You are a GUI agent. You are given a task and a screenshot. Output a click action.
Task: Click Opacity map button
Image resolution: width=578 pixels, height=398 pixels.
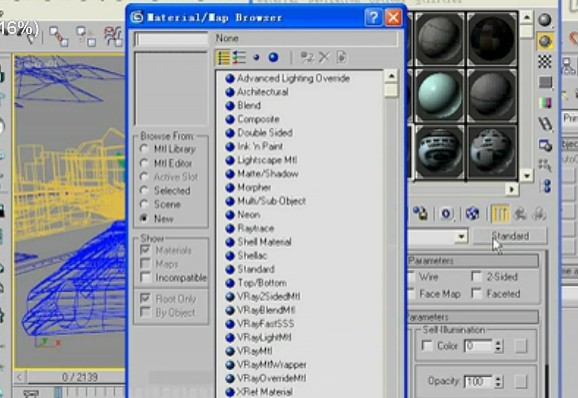coord(520,381)
